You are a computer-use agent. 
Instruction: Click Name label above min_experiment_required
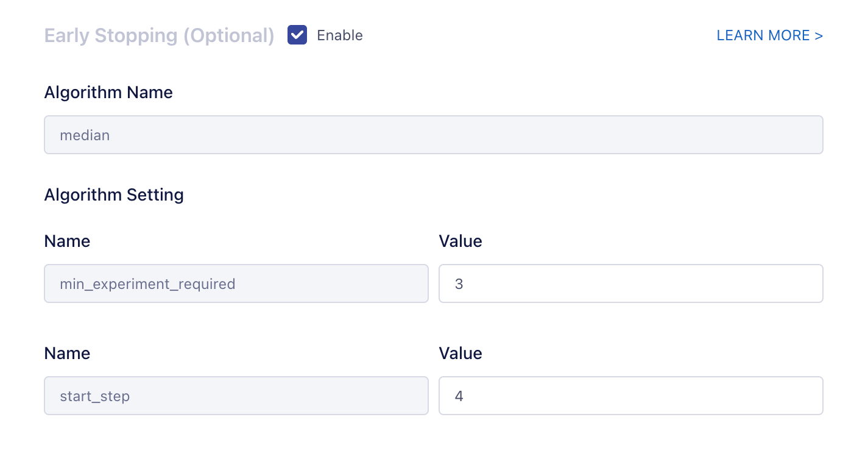coord(67,241)
